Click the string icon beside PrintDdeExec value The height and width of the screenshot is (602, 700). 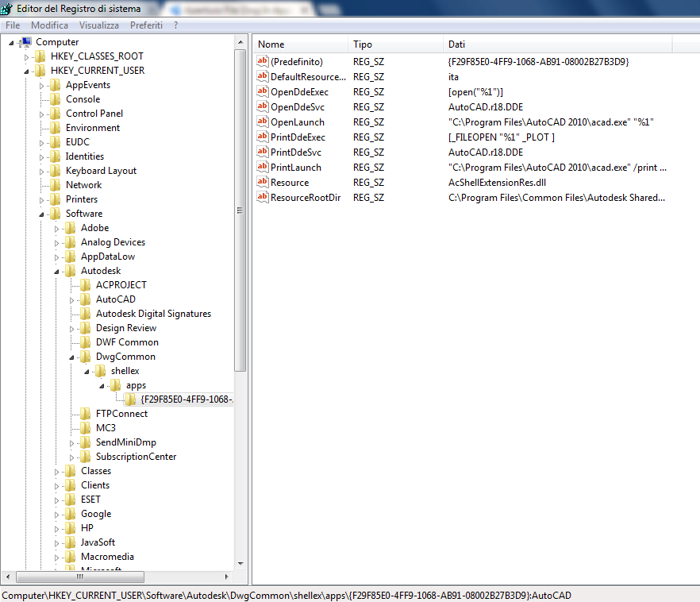pyautogui.click(x=263, y=137)
